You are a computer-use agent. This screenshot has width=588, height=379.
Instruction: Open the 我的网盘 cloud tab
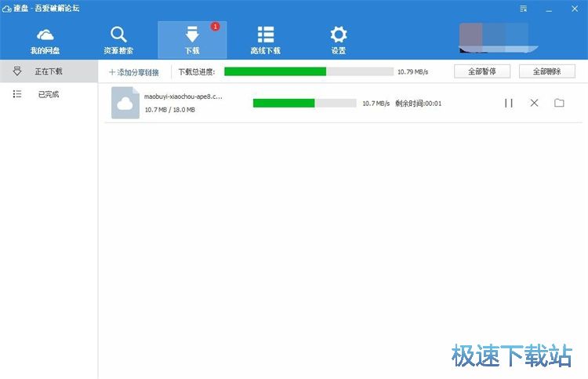point(45,41)
